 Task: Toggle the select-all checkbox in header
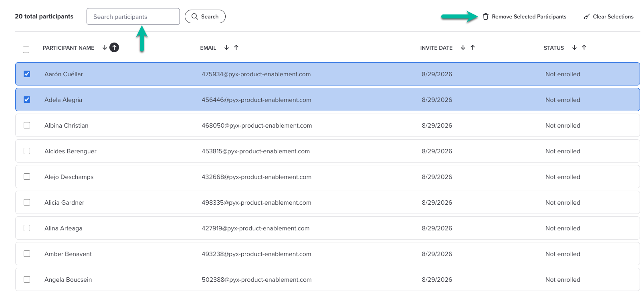click(x=26, y=50)
